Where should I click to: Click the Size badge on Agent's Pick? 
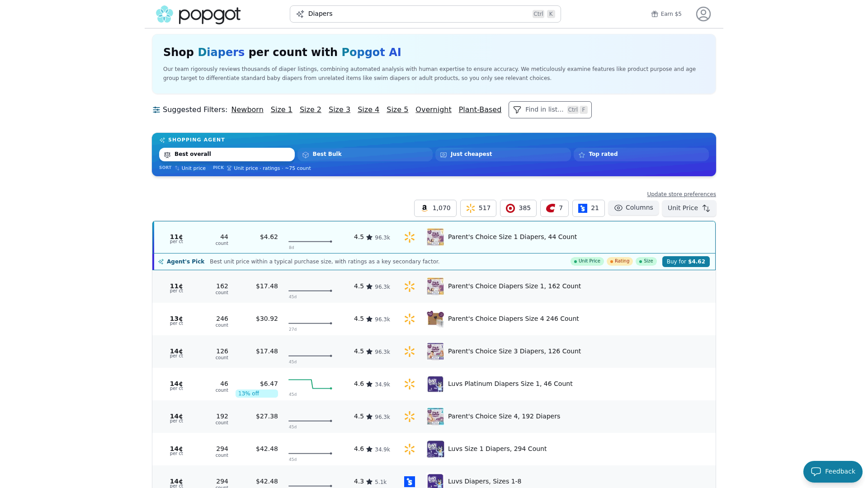click(x=646, y=261)
